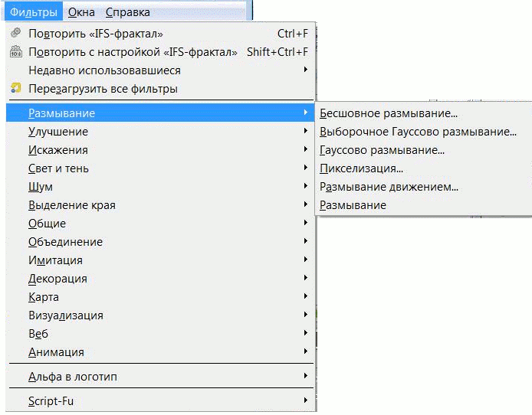
Task: Expand the Искажения submenu
Action: click(x=160, y=149)
